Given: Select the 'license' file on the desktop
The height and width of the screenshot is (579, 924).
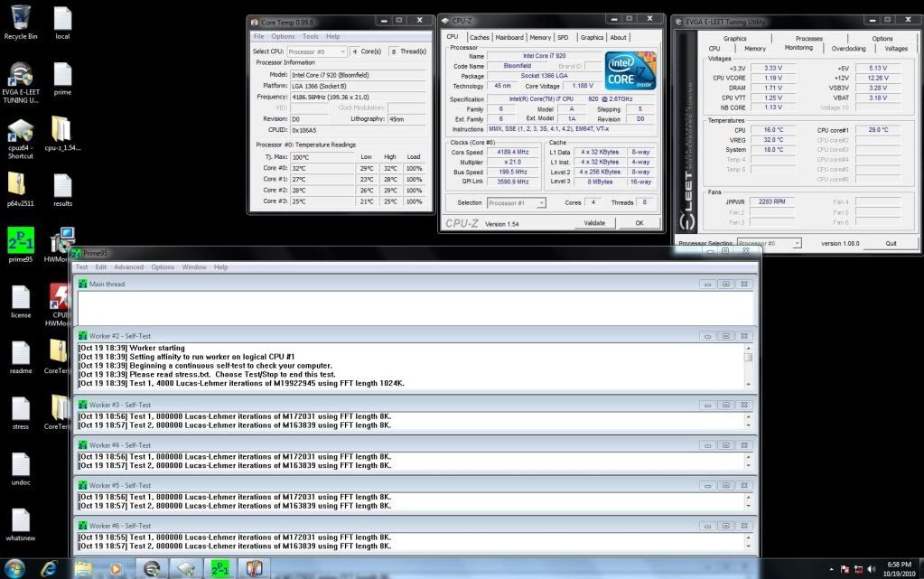Looking at the screenshot, I should click(x=21, y=302).
